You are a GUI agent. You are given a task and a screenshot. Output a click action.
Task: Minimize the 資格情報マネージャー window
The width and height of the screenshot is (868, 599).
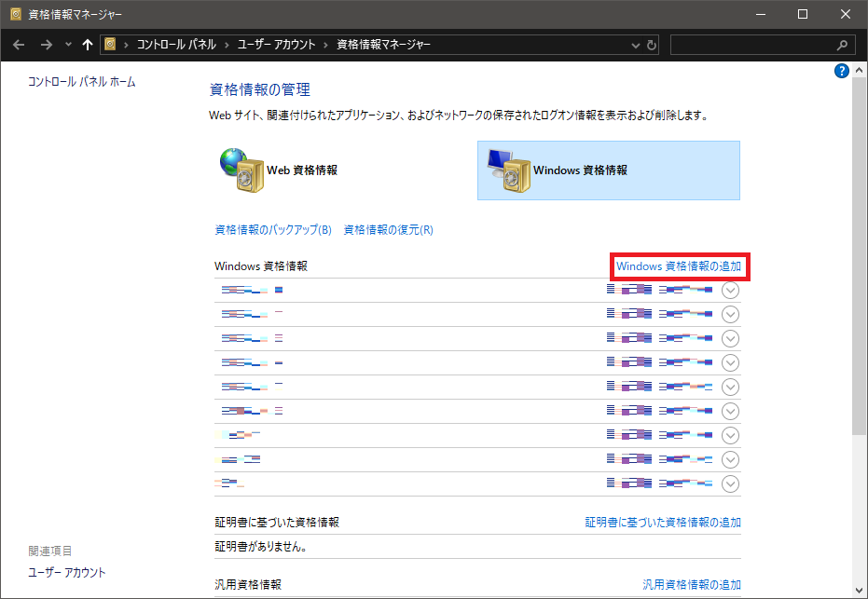(x=761, y=14)
